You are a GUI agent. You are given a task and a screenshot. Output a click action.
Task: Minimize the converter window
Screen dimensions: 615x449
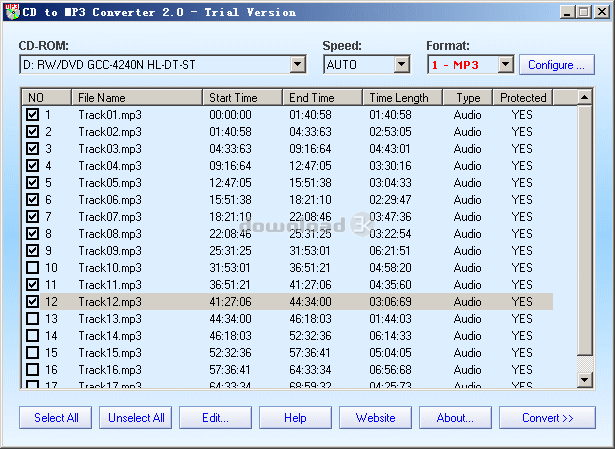click(x=567, y=12)
